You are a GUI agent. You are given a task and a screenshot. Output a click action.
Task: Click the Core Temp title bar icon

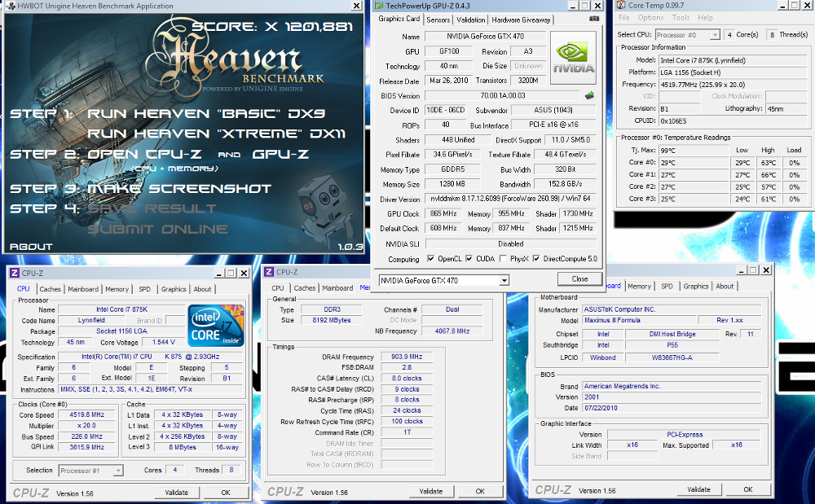tap(620, 5)
